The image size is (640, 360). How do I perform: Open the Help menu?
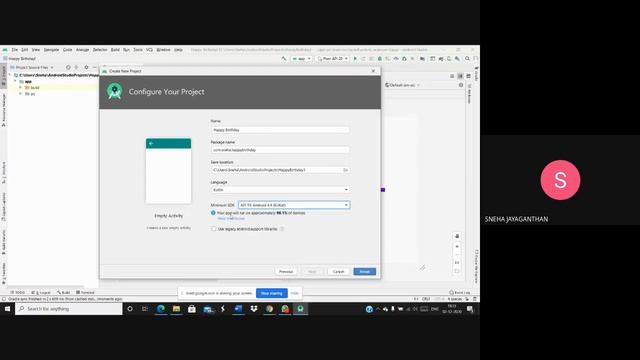(x=178, y=50)
